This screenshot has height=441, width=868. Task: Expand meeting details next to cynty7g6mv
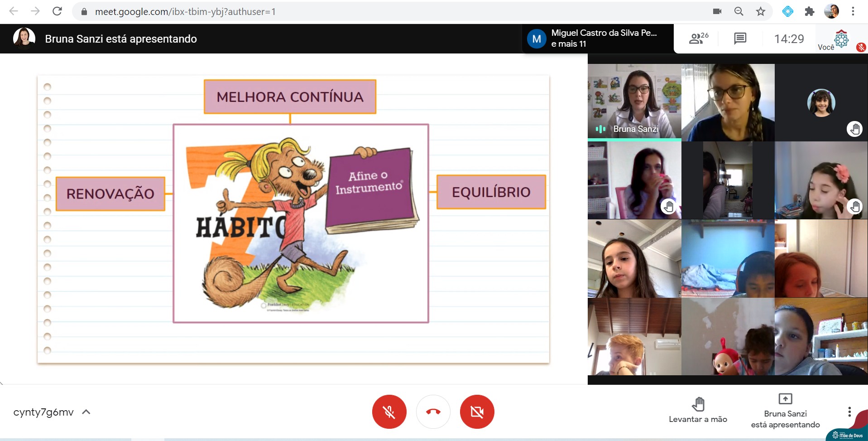[86, 412]
